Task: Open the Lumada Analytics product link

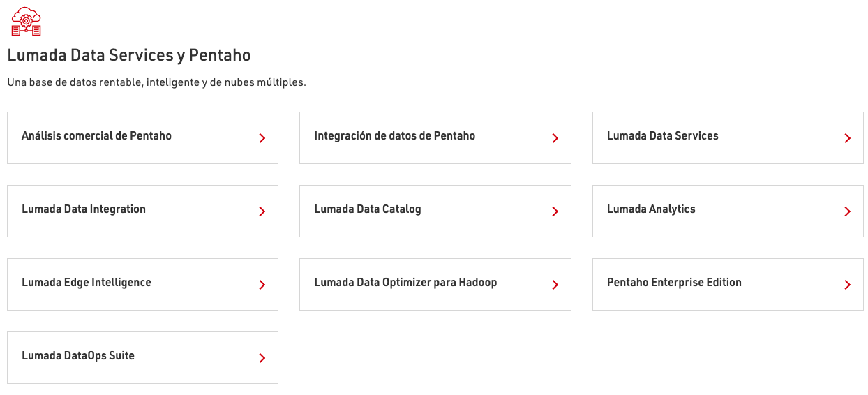Action: (651, 209)
